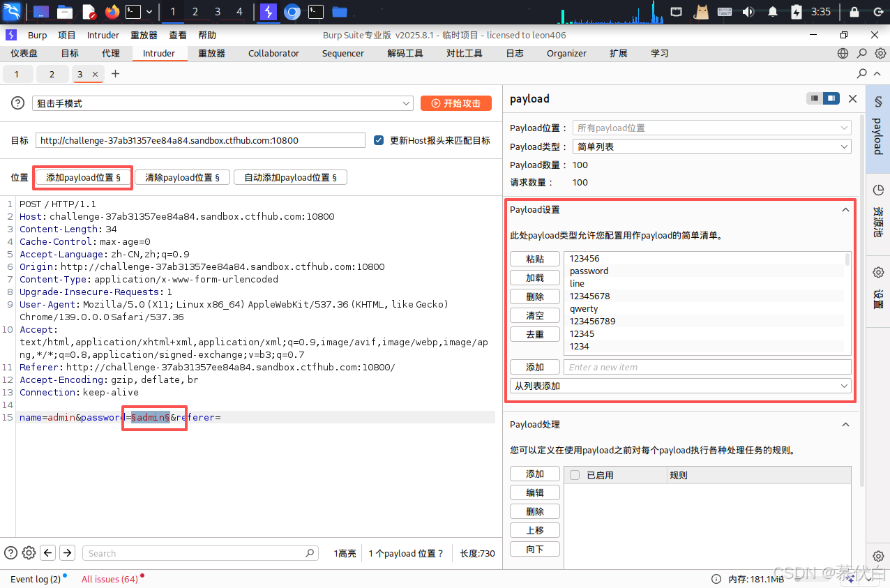This screenshot has width=890, height=588.
Task: Click the target URL input field
Action: 200,140
